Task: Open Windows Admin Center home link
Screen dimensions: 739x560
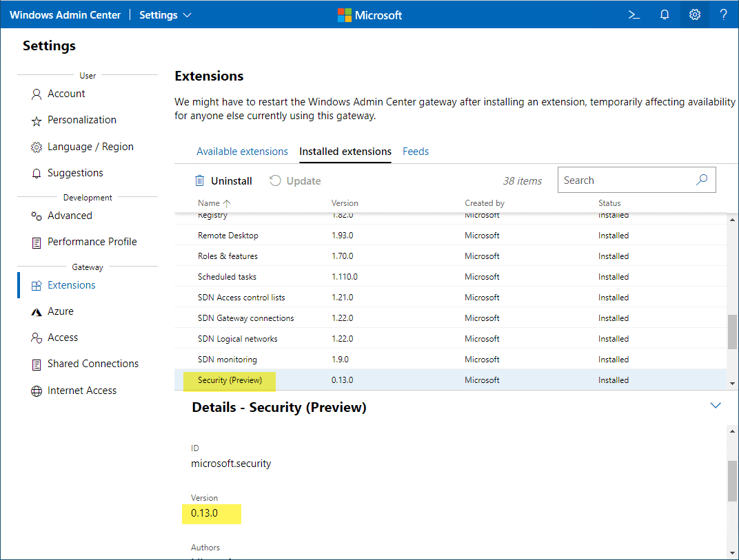Action: tap(65, 14)
